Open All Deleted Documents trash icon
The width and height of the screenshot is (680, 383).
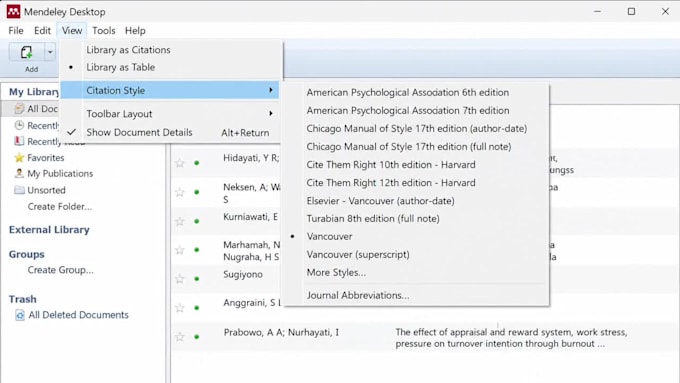pos(20,315)
